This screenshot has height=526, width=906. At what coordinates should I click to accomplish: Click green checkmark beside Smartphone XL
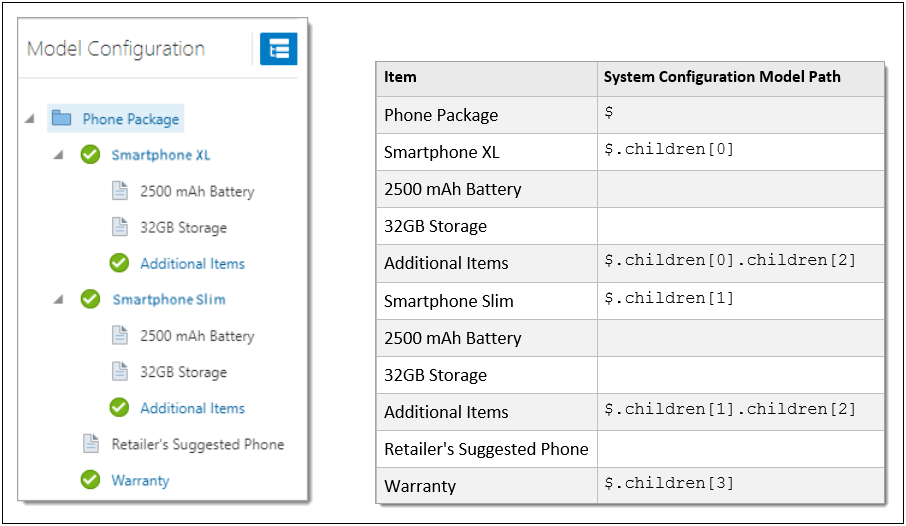91,155
